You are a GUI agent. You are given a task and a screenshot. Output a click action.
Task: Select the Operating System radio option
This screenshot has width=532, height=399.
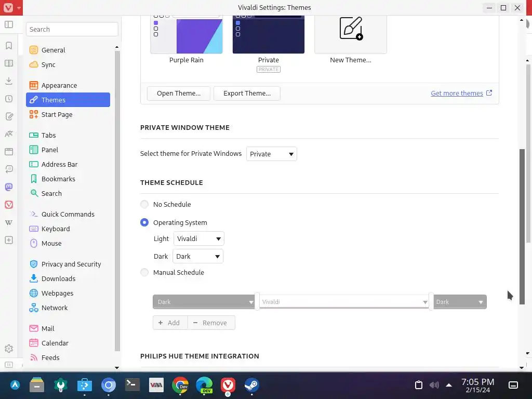pos(144,222)
